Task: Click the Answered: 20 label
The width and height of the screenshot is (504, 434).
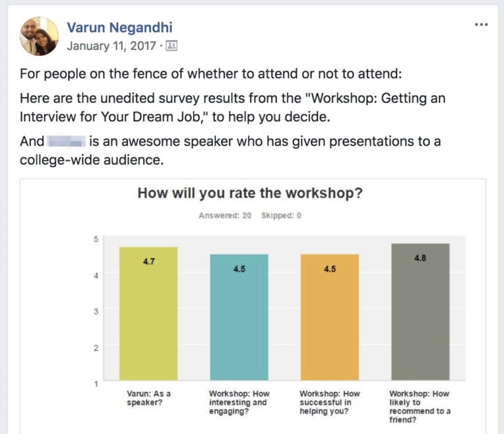Action: (x=225, y=216)
